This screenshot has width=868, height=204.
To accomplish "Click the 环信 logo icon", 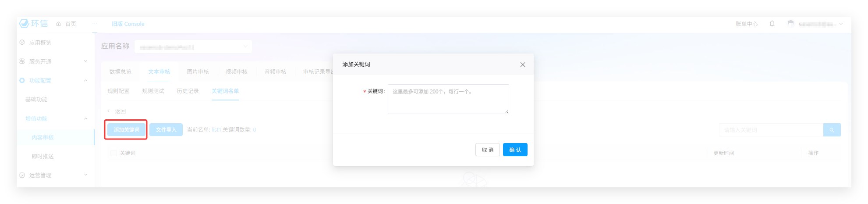I will [x=24, y=24].
